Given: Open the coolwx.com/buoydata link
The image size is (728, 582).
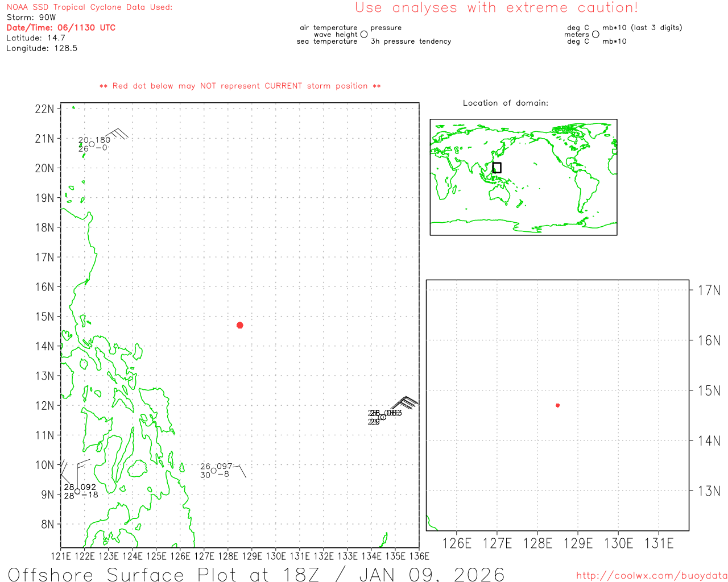Looking at the screenshot, I should pyautogui.click(x=652, y=576).
